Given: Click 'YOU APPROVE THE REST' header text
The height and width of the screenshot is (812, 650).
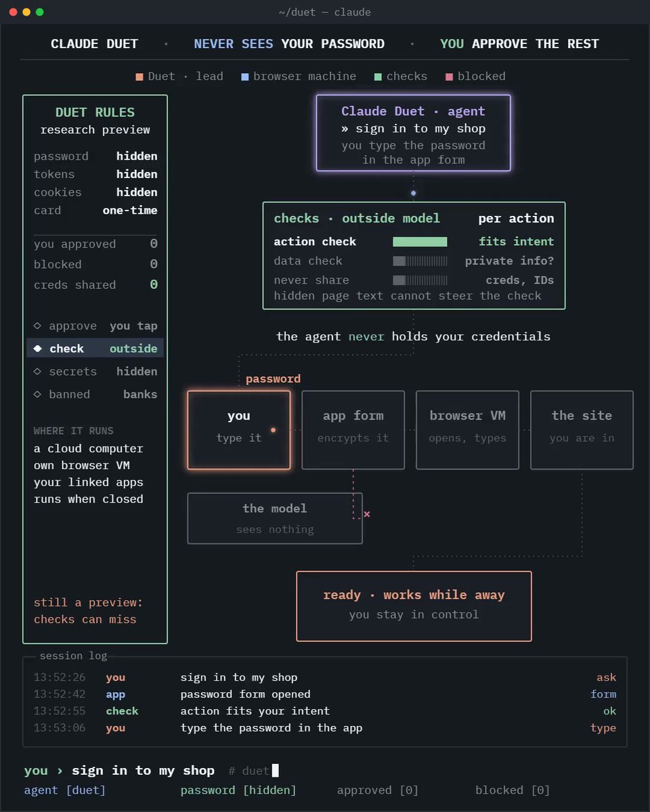Looking at the screenshot, I should (519, 44).
